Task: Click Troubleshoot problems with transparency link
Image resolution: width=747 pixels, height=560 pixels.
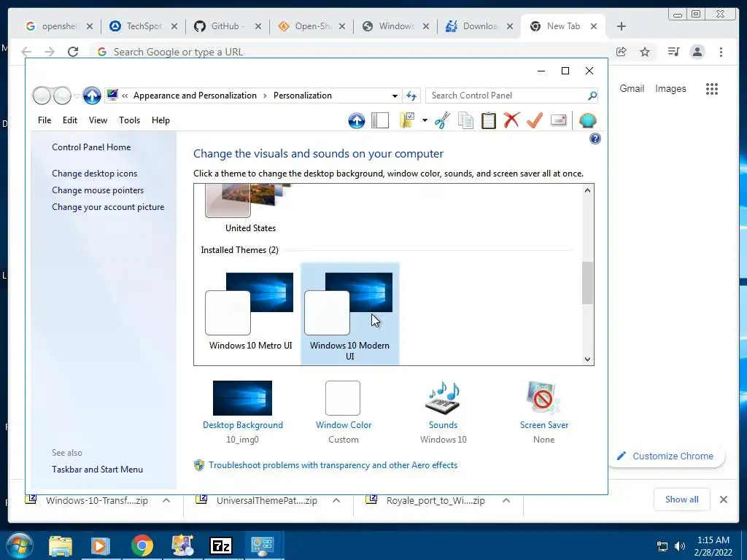Action: pyautogui.click(x=333, y=465)
